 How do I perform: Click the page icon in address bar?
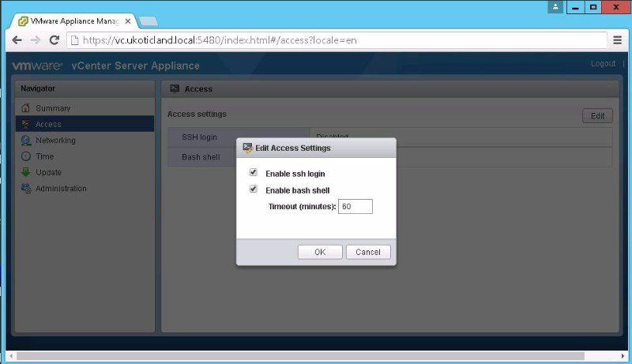point(74,39)
